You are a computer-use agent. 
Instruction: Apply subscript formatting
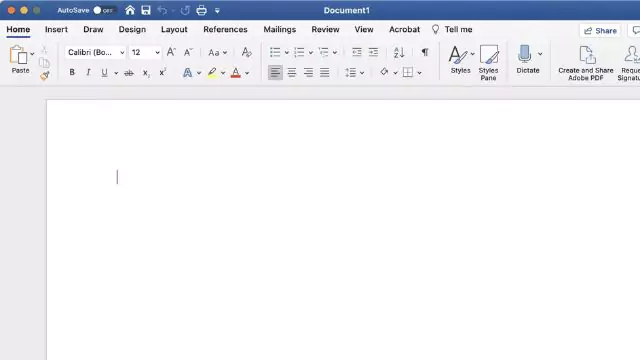pyautogui.click(x=146, y=73)
